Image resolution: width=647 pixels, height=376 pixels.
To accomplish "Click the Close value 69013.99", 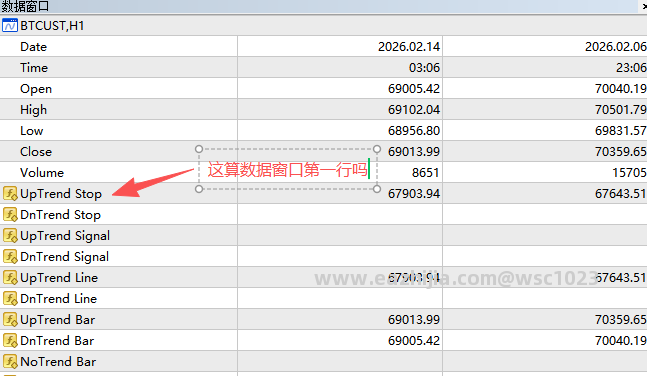I will (414, 151).
